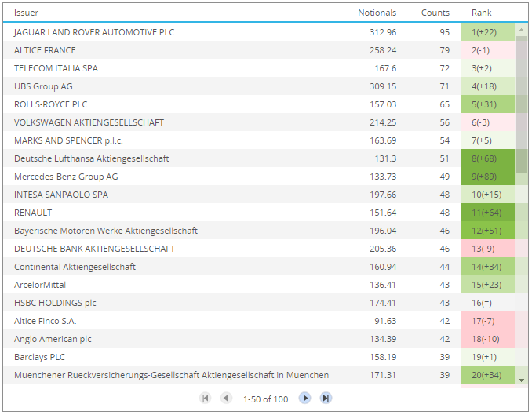Click the rank cell 9(+89)
Image resolution: width=532 pixels, height=415 pixels.
(487, 177)
